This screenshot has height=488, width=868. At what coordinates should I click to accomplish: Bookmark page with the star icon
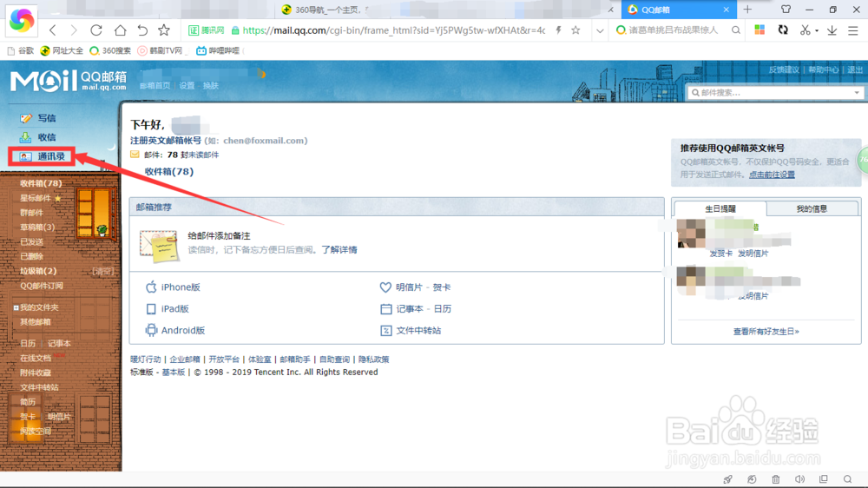(164, 30)
